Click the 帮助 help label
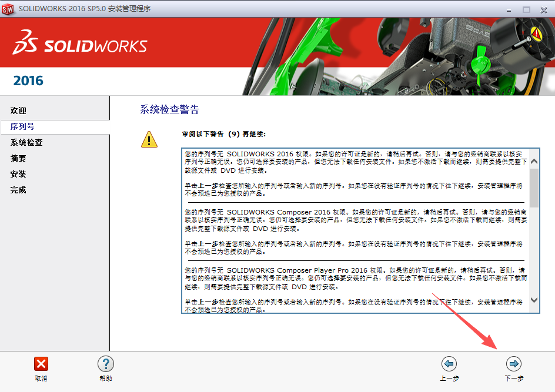Viewport: 555px width, 392px height. pyautogui.click(x=105, y=379)
